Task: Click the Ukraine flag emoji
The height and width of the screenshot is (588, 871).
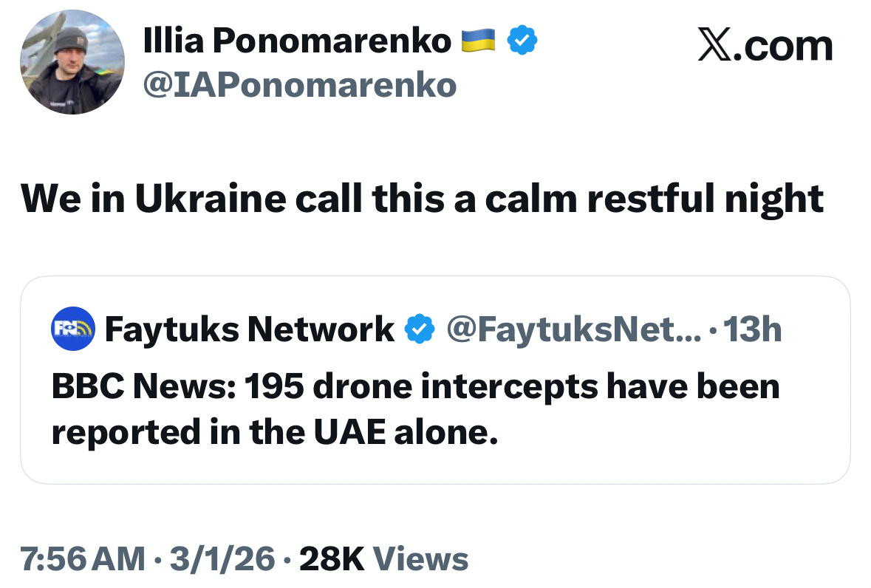Action: tap(478, 41)
